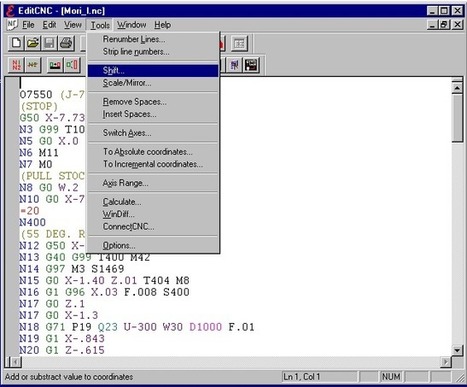Click the Print toolbar icon

(x=66, y=43)
